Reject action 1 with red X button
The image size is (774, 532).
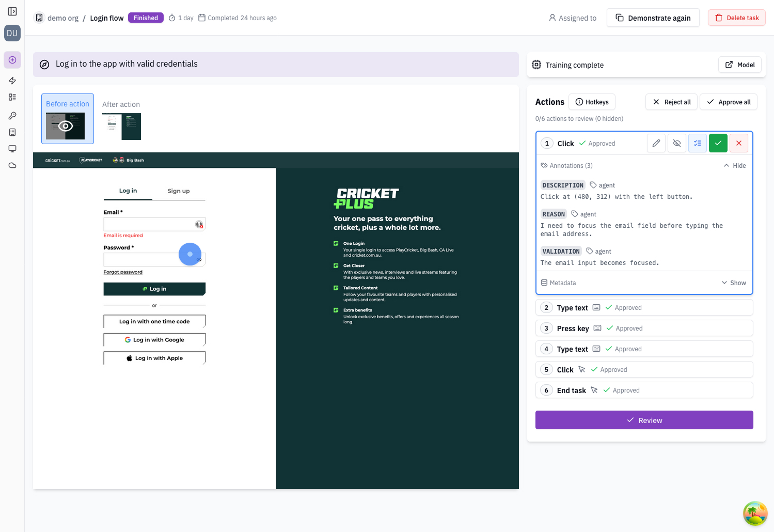[x=739, y=143]
